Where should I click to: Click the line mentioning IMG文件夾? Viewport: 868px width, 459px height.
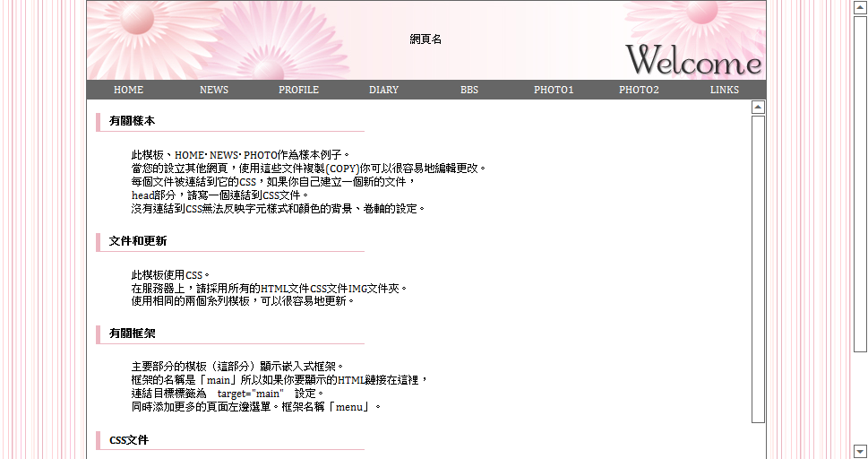tap(270, 289)
